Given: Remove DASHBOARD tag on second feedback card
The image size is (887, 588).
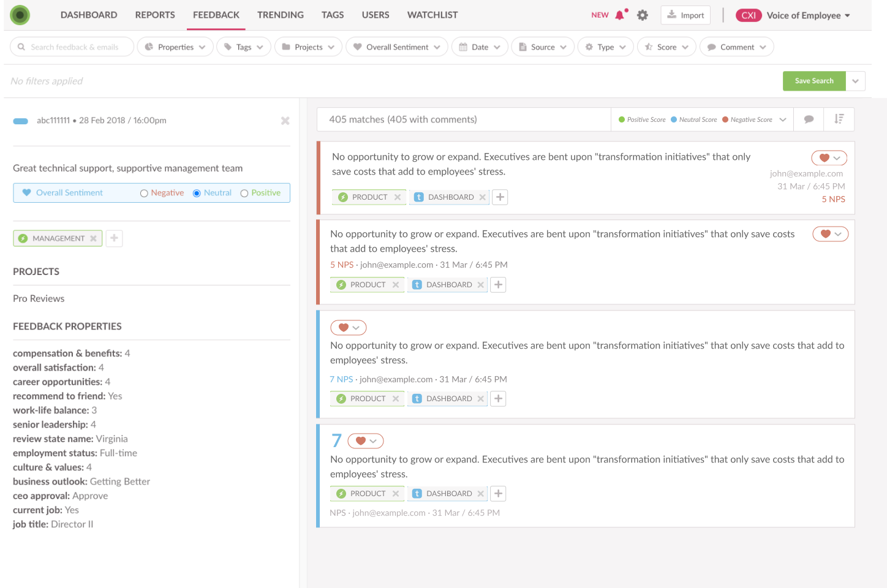Looking at the screenshot, I should [481, 285].
